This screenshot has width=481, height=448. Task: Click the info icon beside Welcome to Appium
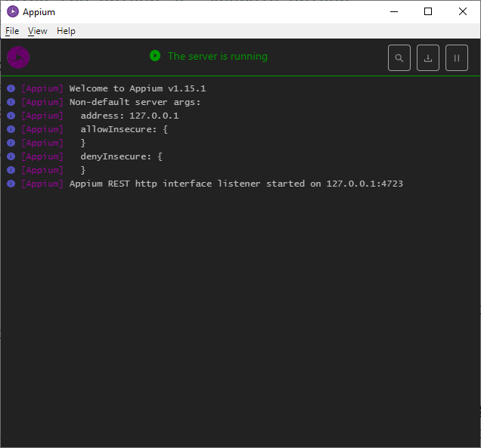click(x=11, y=88)
